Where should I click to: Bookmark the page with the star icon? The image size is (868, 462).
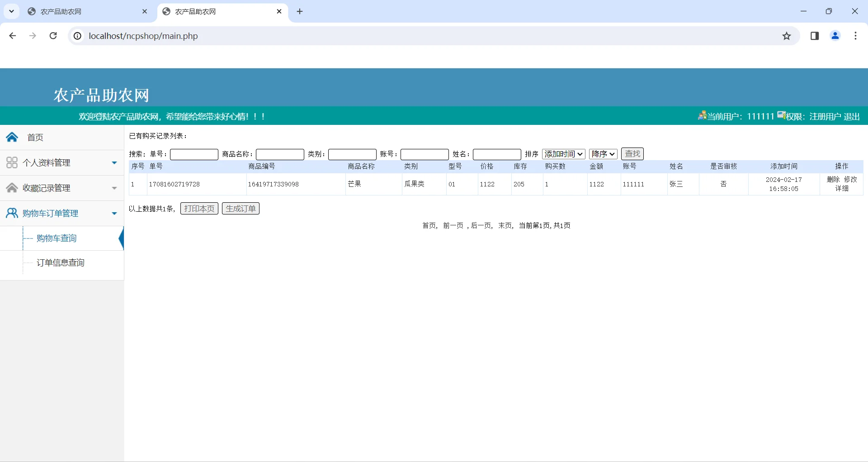(787, 36)
